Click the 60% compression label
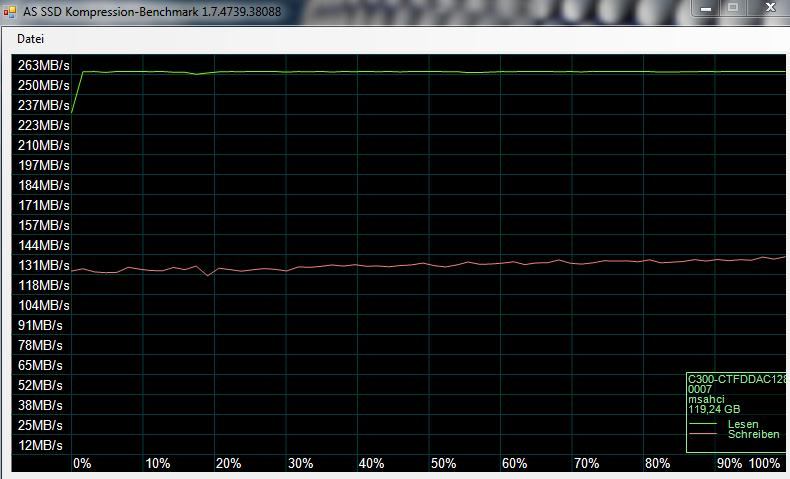The width and height of the screenshot is (790, 479). coord(515,463)
